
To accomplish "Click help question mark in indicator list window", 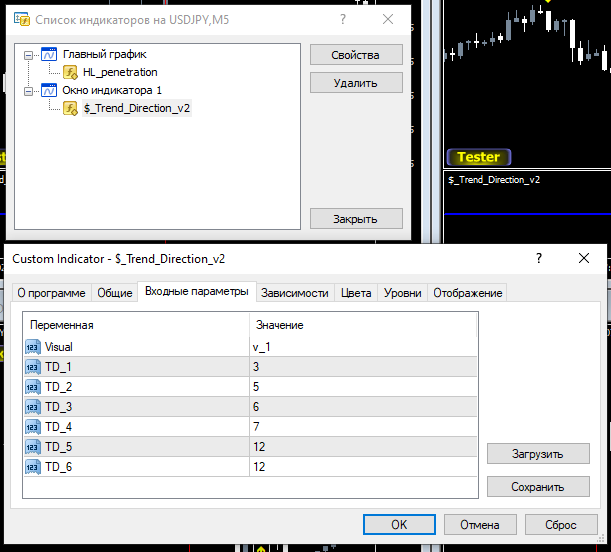I will coord(343,19).
